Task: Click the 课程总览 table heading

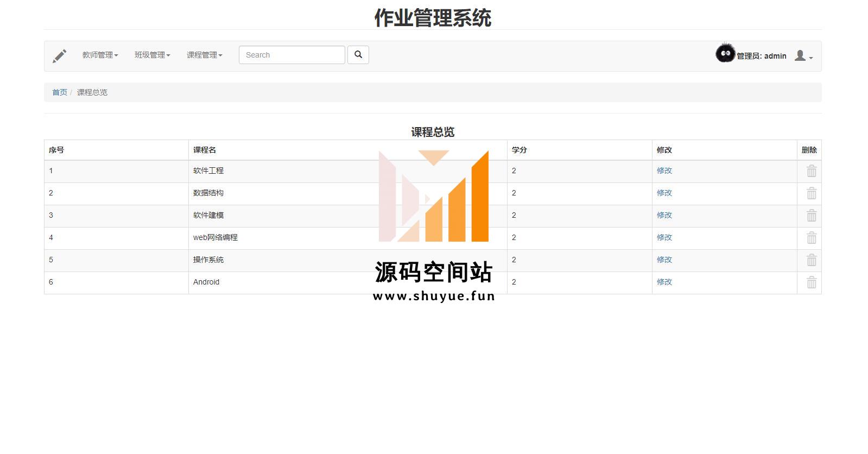Action: click(433, 132)
